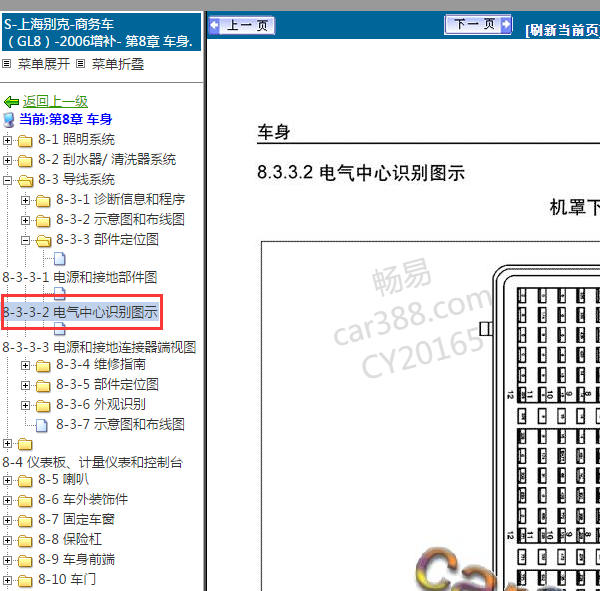Click the folder icon of 8-3-2 示意图和布线图

(43, 220)
